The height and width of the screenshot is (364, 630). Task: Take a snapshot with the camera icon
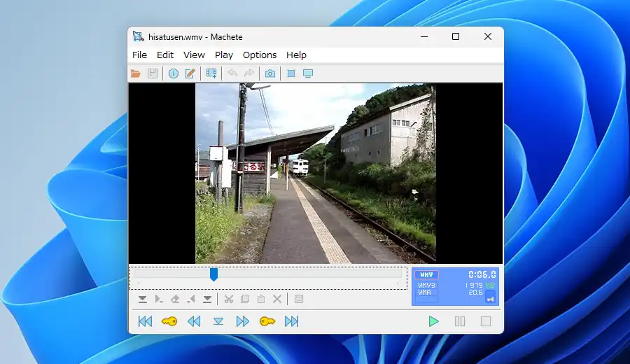(x=269, y=73)
